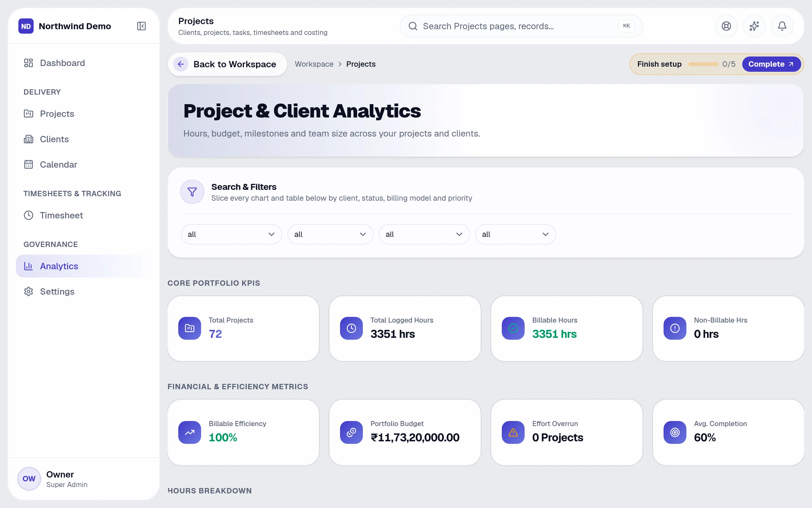The height and width of the screenshot is (508, 812).
Task: Open the second 'all' filter dropdown
Action: point(330,234)
